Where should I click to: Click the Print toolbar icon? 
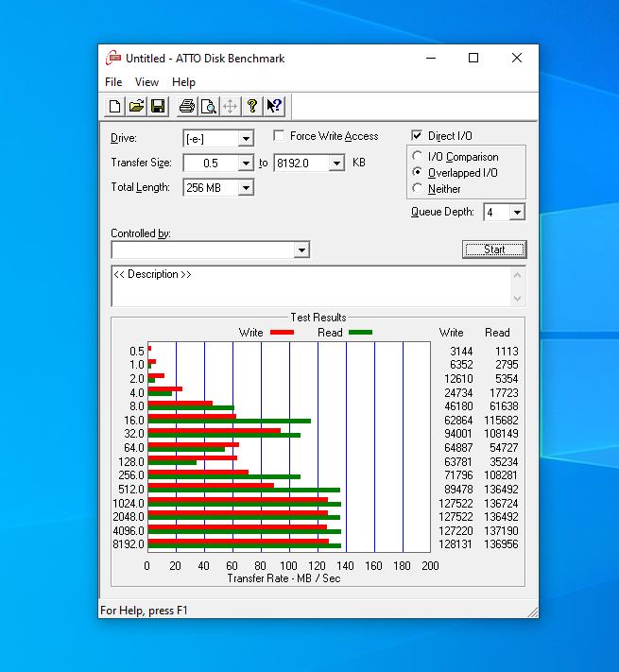[187, 106]
